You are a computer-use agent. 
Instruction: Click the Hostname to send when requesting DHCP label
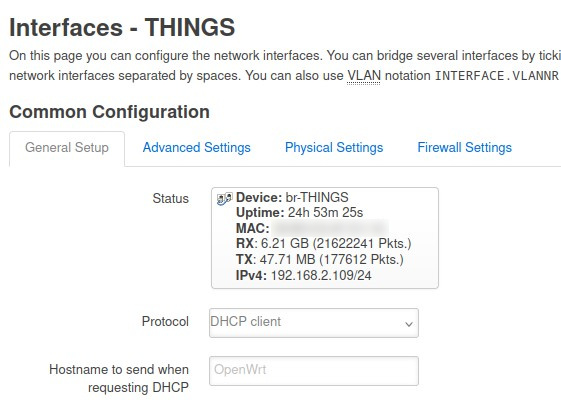(119, 378)
